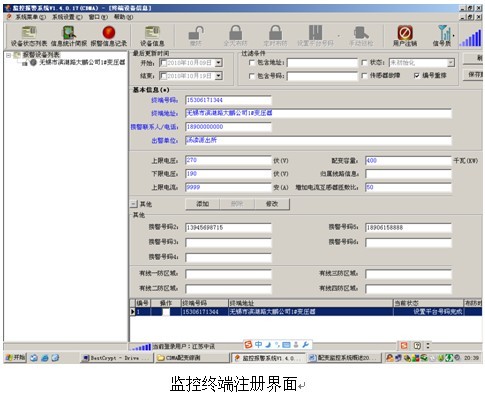Click the blue signal strength bars indicator
The width and height of the screenshot is (485, 395).
pos(470,38)
